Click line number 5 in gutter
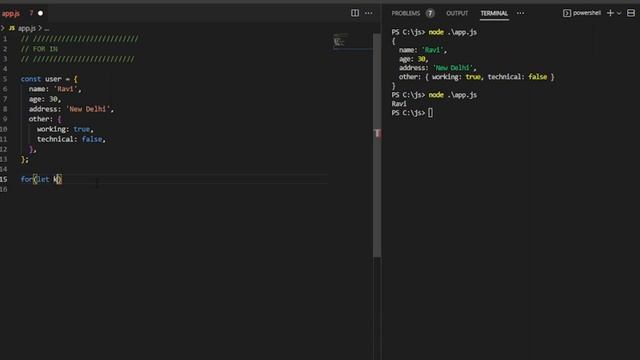640x360 pixels. tap(5, 79)
